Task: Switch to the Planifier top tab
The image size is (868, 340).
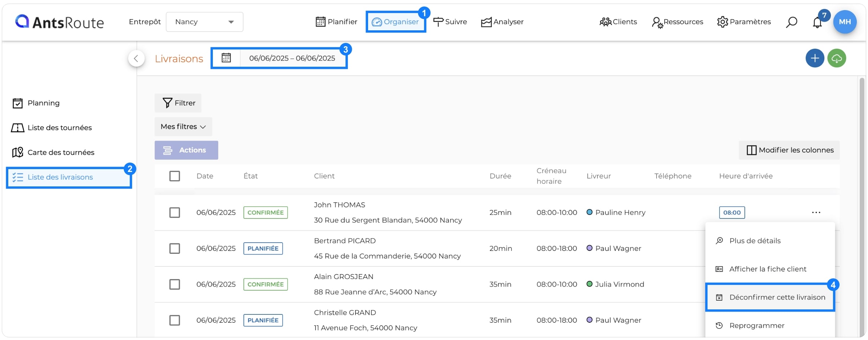Action: point(336,22)
